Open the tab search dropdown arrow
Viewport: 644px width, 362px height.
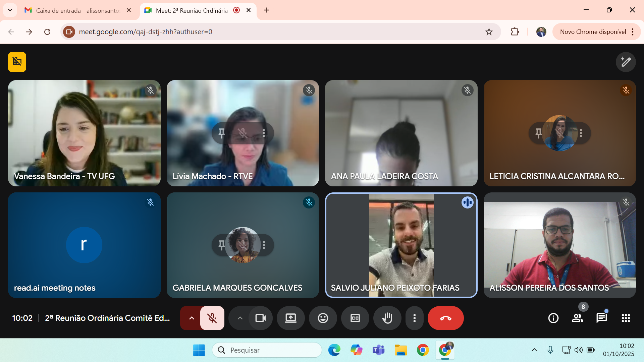click(x=10, y=10)
